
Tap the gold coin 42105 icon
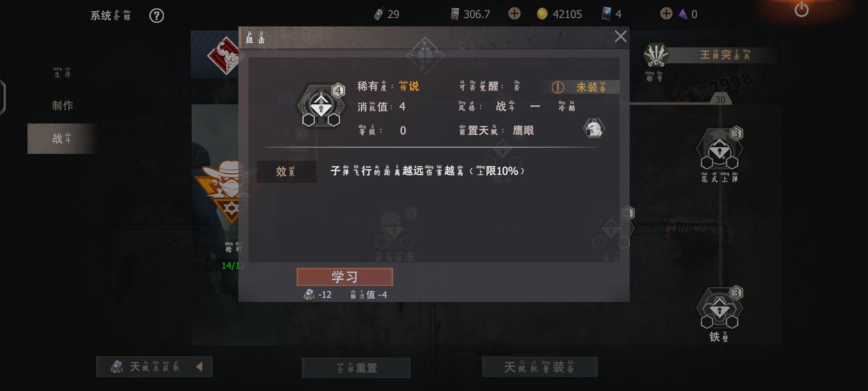pyautogui.click(x=542, y=14)
